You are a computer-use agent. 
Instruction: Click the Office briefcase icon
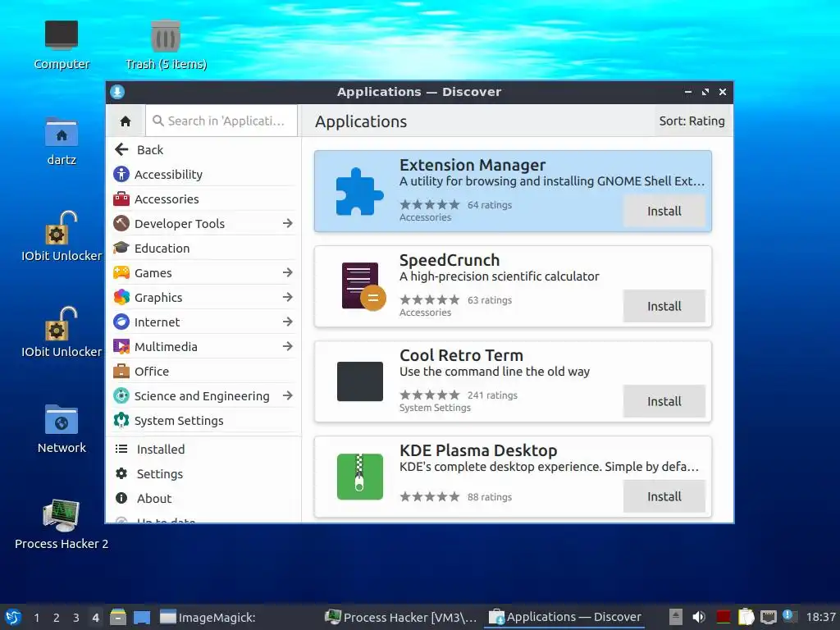coord(121,372)
